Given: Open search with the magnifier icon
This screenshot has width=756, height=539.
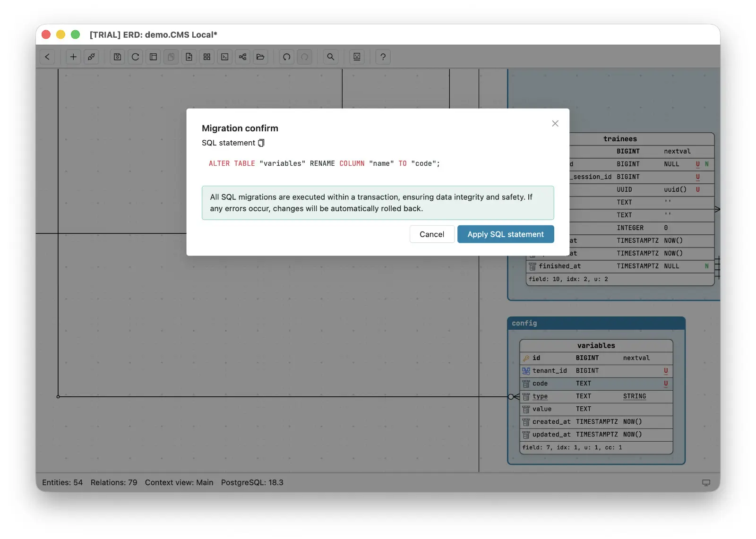Looking at the screenshot, I should coord(331,57).
